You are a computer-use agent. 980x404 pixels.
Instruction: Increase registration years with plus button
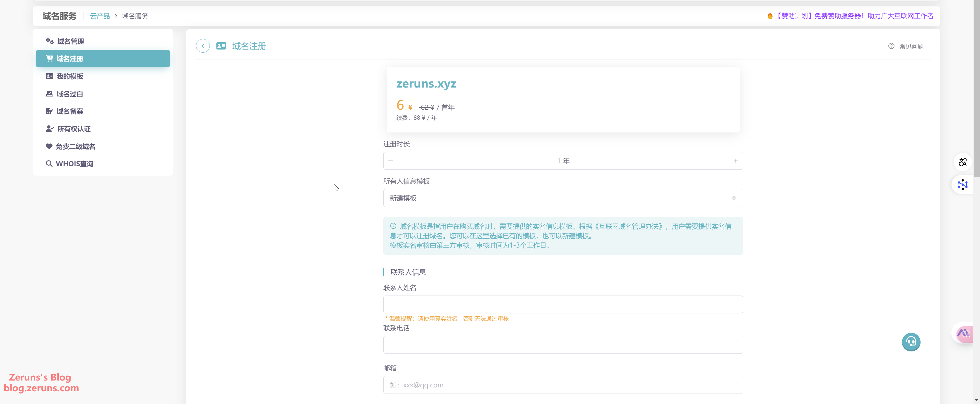coord(735,161)
